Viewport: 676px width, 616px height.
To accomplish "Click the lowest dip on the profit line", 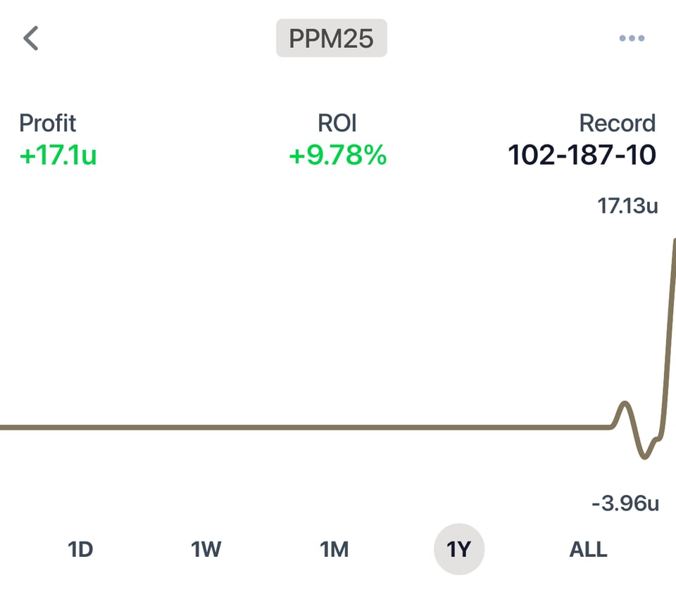I will tap(644, 457).
